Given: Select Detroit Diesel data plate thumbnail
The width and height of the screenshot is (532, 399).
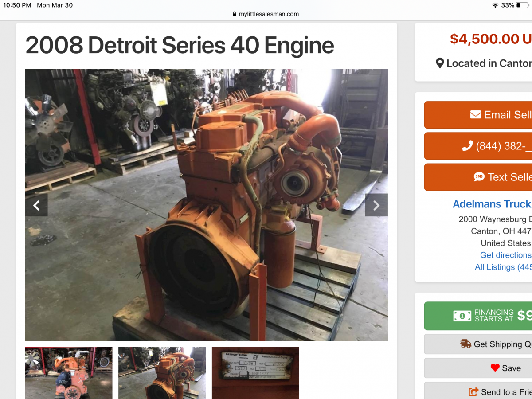Looking at the screenshot, I should tap(255, 373).
